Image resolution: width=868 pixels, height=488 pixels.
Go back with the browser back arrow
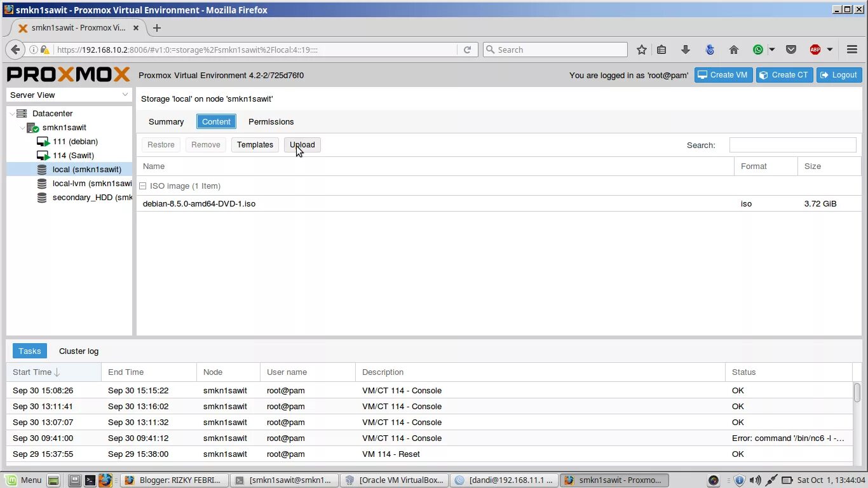pos(15,50)
